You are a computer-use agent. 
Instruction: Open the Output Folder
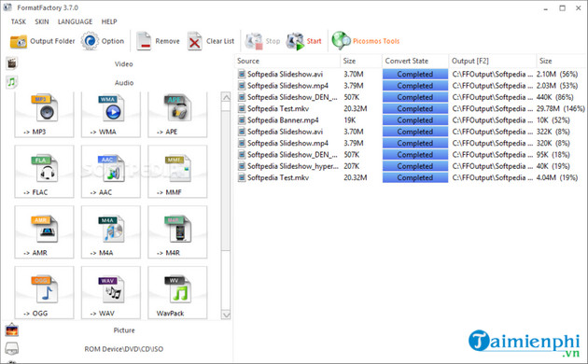[x=42, y=41]
